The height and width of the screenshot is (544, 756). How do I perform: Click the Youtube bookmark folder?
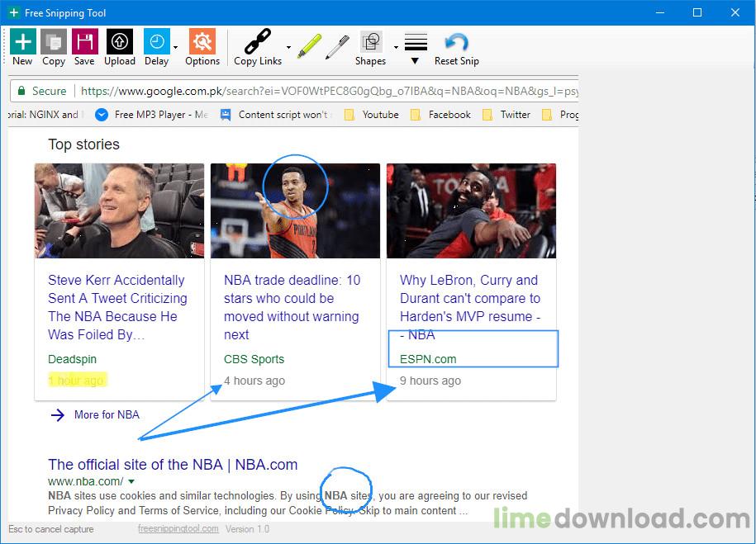coord(372,115)
